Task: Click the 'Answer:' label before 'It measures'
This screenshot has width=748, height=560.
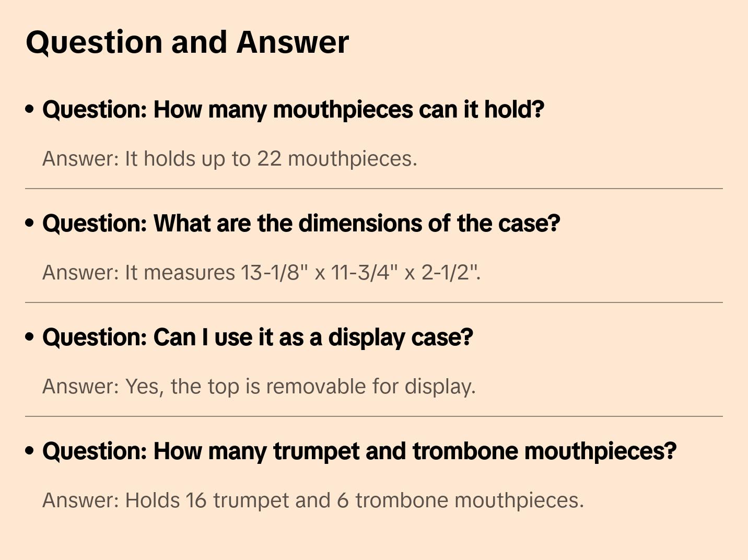Action: click(x=81, y=273)
